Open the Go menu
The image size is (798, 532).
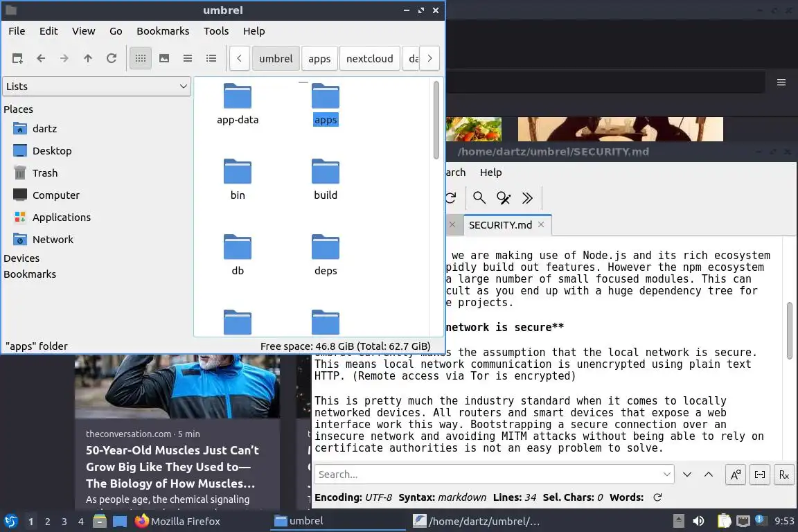[x=116, y=31]
